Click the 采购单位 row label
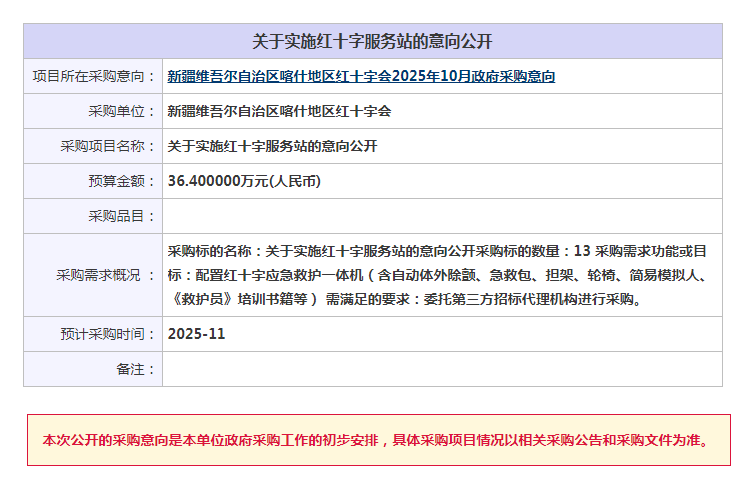The height and width of the screenshot is (490, 745). (116, 111)
